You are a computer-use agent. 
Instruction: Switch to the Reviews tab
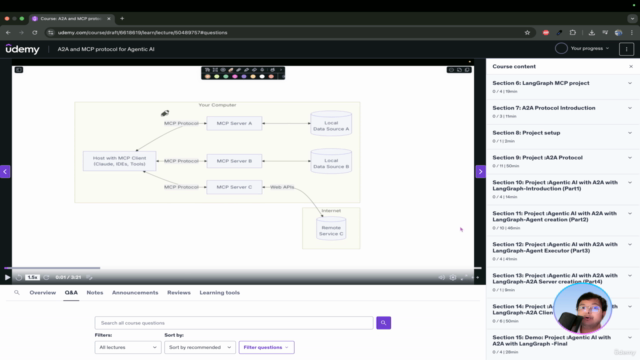tap(179, 293)
